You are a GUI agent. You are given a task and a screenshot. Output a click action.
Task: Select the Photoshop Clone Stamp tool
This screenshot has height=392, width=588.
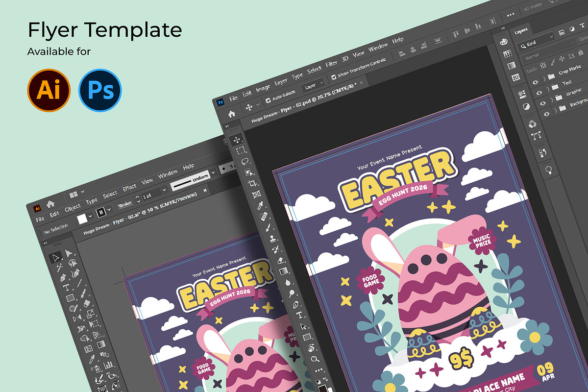(272, 238)
